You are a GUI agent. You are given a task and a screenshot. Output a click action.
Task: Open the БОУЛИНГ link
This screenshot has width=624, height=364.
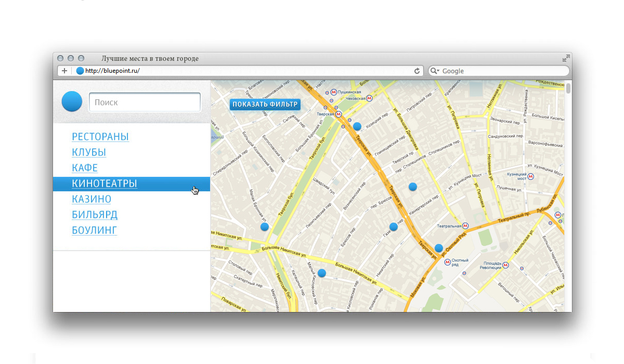pyautogui.click(x=94, y=230)
